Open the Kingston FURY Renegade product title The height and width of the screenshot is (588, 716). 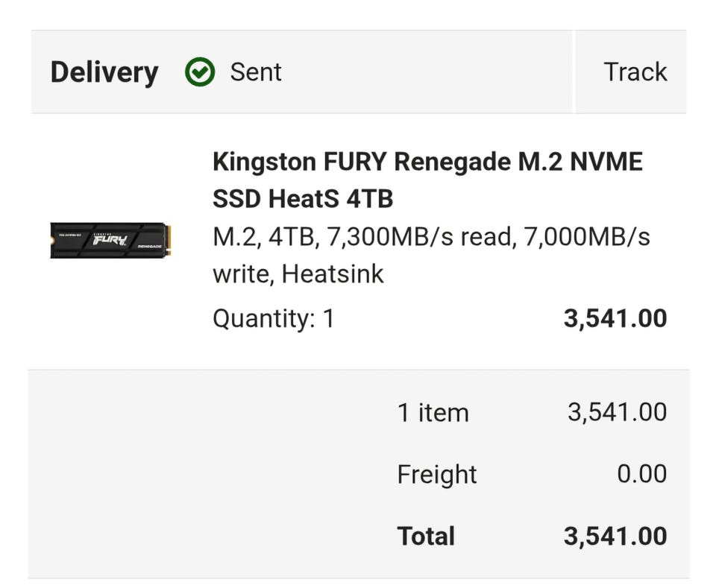pos(427,180)
